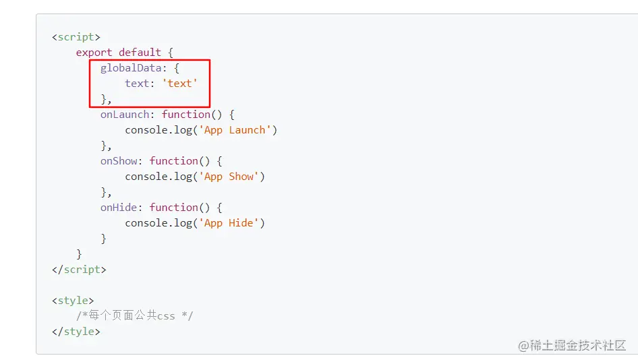
Task: Click the opening style tag
Action: pyautogui.click(x=73, y=301)
